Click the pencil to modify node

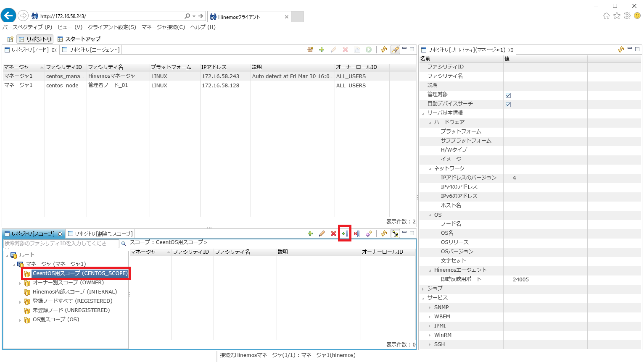(333, 50)
